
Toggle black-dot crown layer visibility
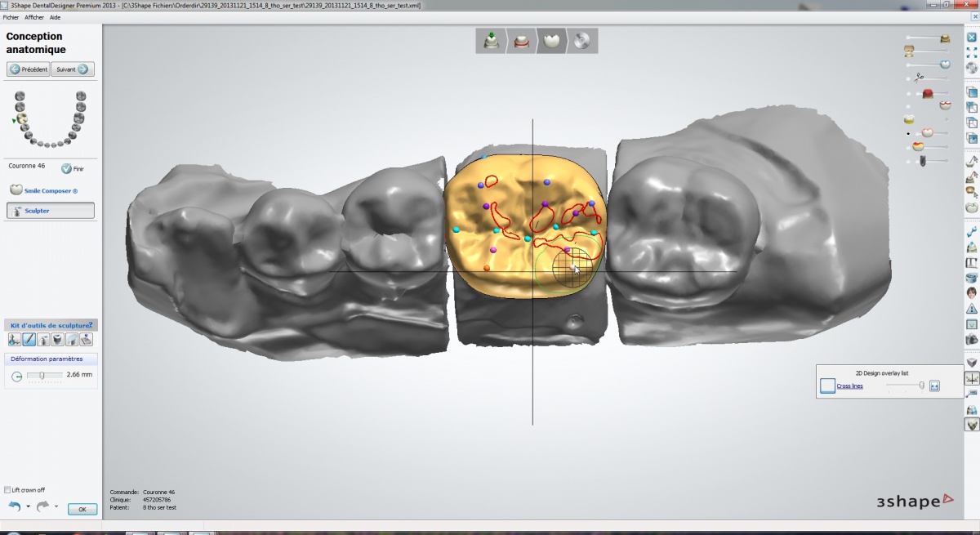click(x=908, y=132)
